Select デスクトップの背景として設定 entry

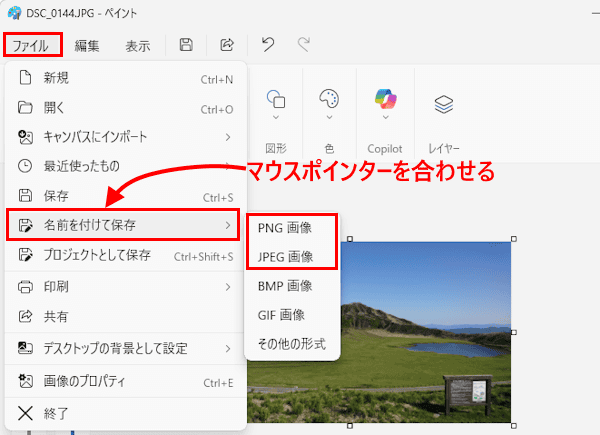[x=126, y=348]
